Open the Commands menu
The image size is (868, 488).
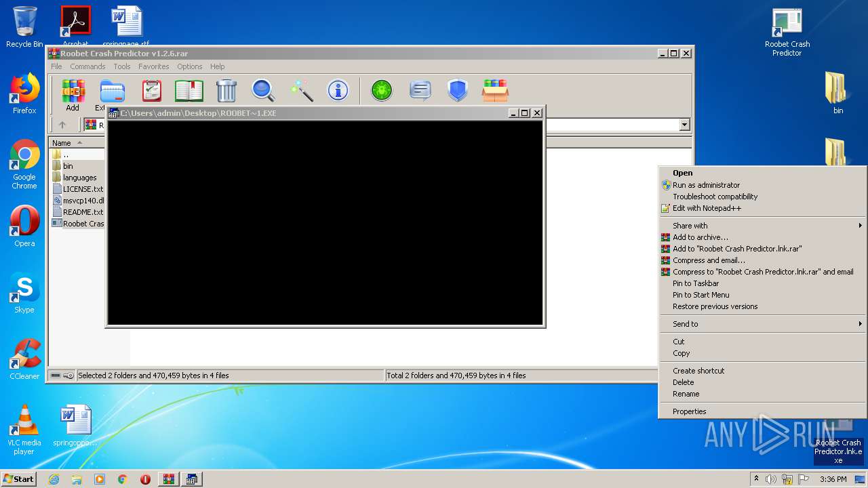click(87, 66)
